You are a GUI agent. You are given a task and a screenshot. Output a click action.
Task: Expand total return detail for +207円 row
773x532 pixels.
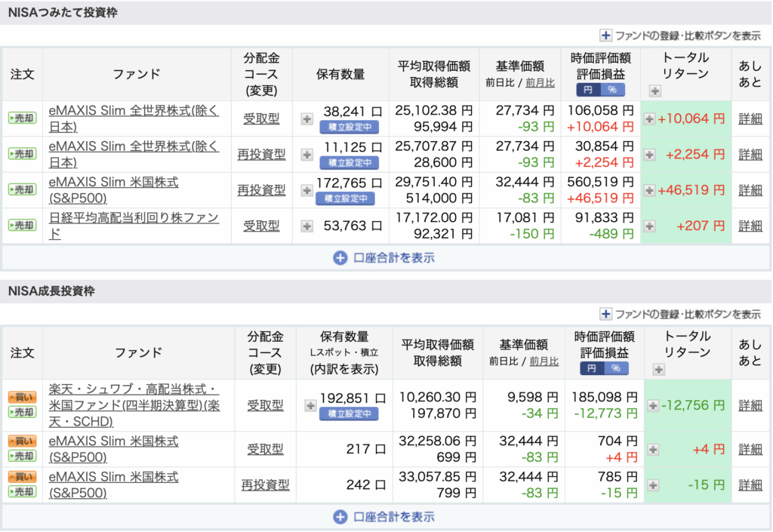(x=649, y=226)
